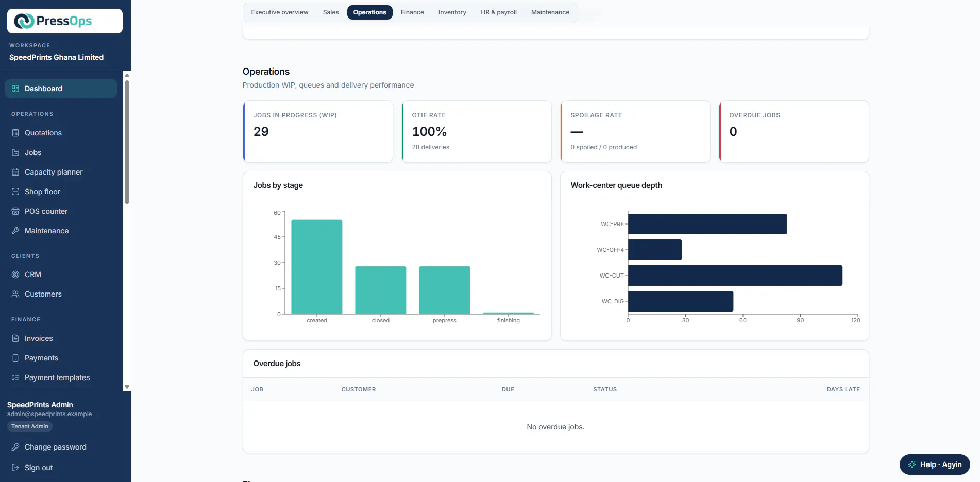Click the Invoices document icon
Screen dimensions: 980x482
pyautogui.click(x=15, y=338)
